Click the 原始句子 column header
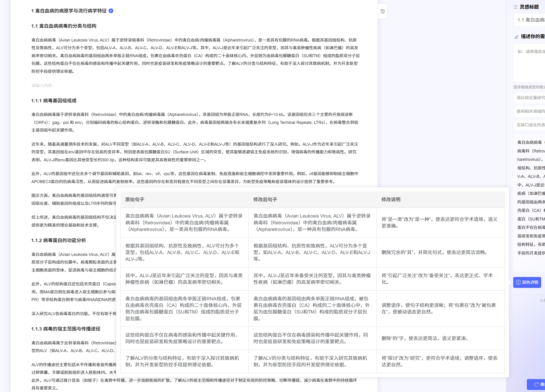Viewport: 545px width, 392px height. [x=135, y=199]
